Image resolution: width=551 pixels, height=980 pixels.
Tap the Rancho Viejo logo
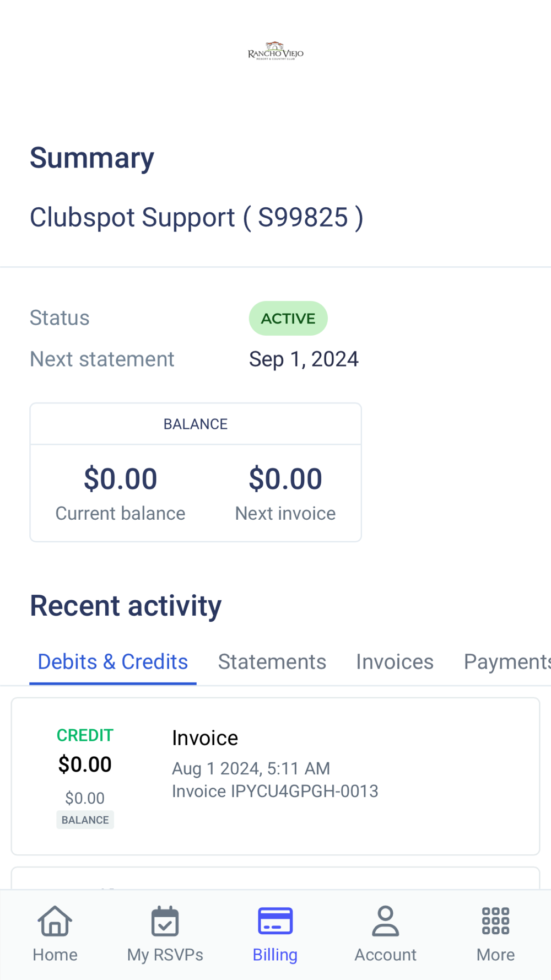tap(275, 52)
